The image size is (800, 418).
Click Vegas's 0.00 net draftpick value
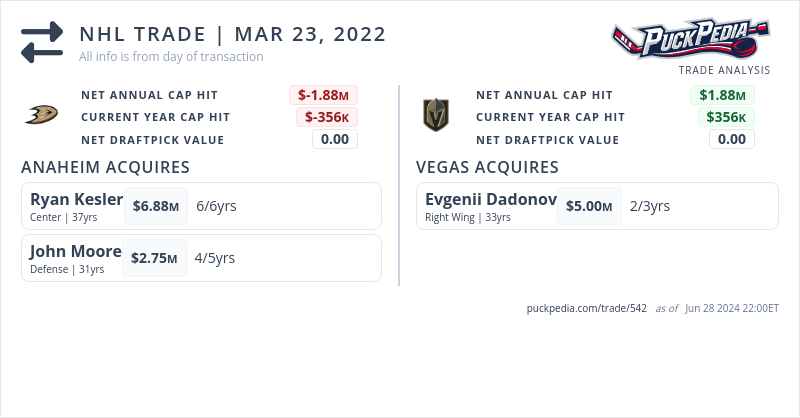pyautogui.click(x=731, y=139)
